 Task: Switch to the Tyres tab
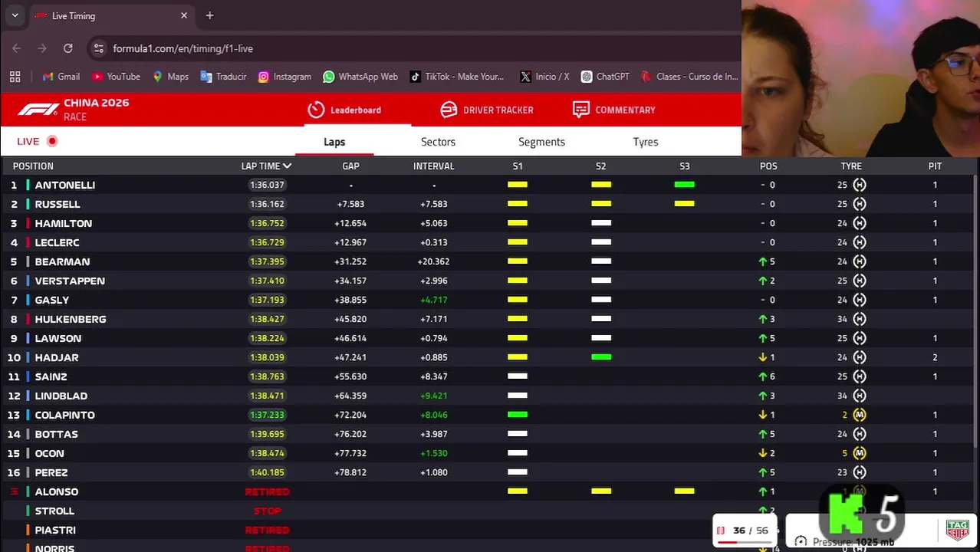pos(646,142)
